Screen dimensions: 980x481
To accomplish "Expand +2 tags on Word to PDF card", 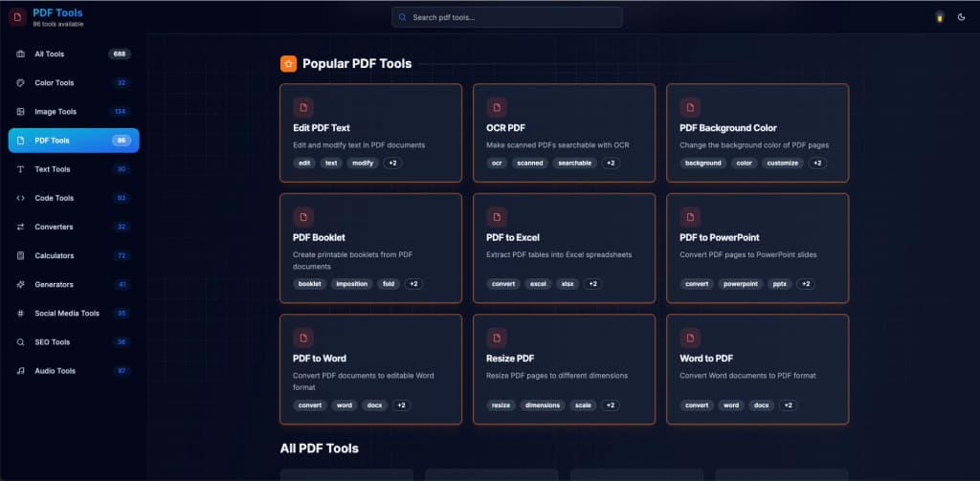I will [x=789, y=404].
